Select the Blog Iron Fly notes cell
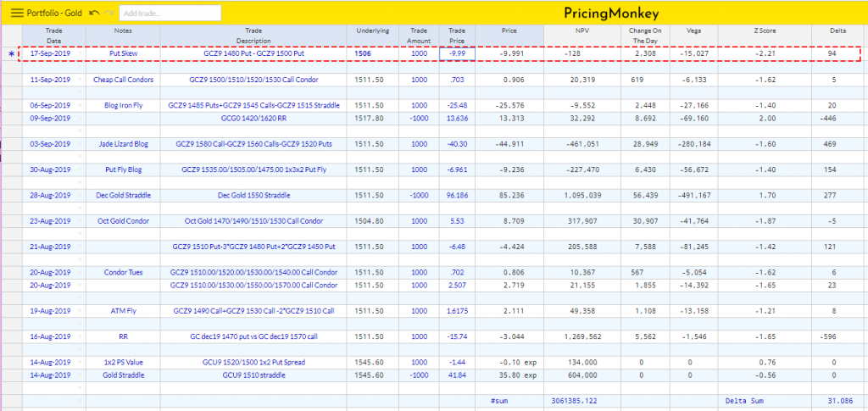The image size is (868, 411). pos(123,105)
